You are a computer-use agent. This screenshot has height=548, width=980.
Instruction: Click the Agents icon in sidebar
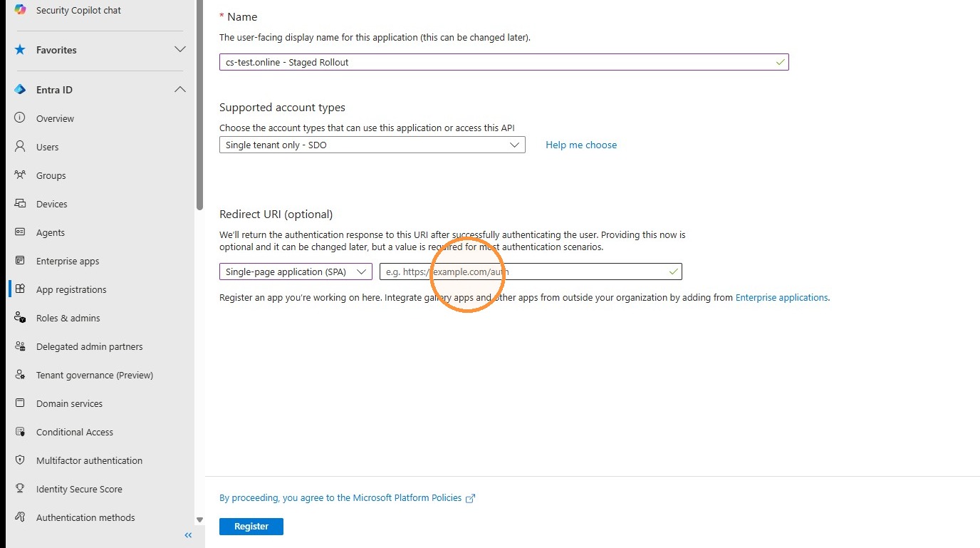[x=20, y=232]
